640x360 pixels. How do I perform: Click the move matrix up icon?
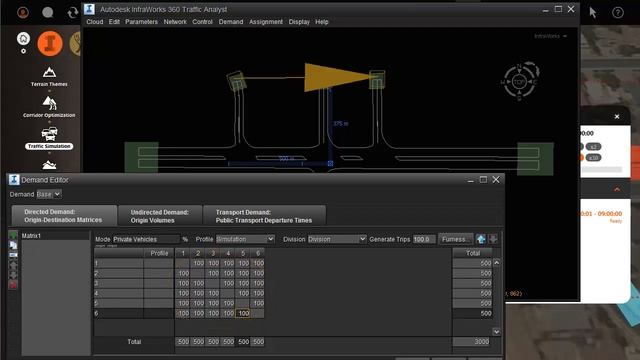pyautogui.click(x=13, y=265)
